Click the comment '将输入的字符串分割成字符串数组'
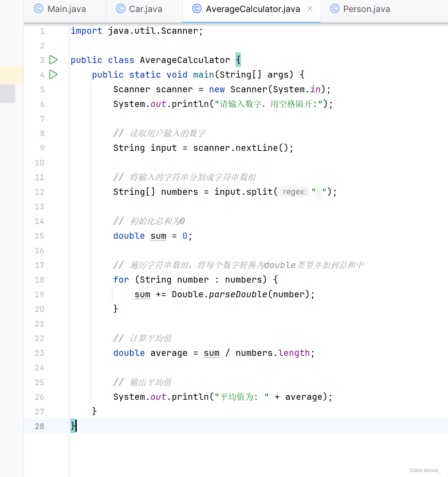This screenshot has height=477, width=448. (x=185, y=177)
